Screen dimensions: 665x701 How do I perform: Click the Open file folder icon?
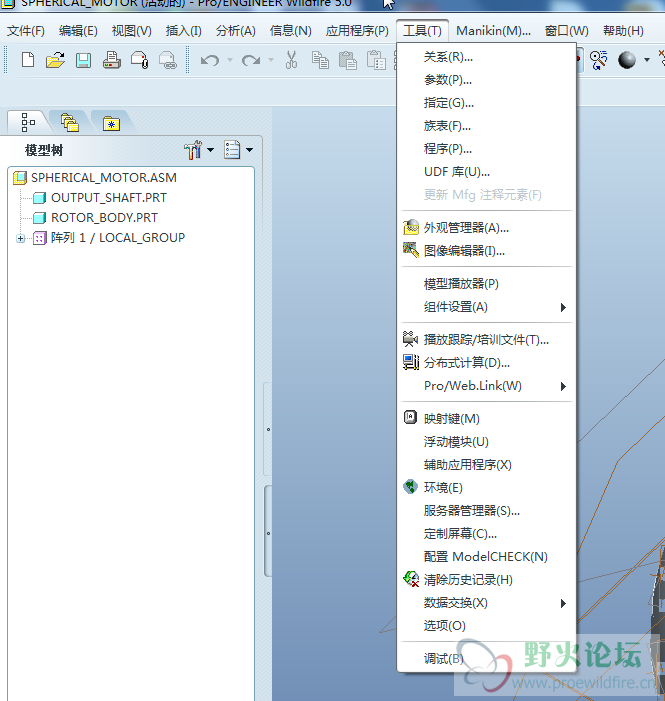pyautogui.click(x=55, y=60)
